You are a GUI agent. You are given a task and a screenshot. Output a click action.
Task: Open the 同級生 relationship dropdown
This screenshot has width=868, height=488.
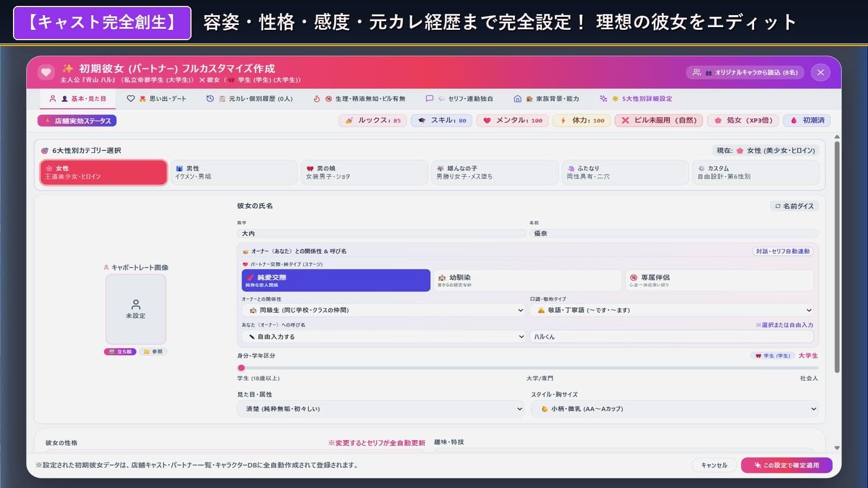(x=384, y=310)
